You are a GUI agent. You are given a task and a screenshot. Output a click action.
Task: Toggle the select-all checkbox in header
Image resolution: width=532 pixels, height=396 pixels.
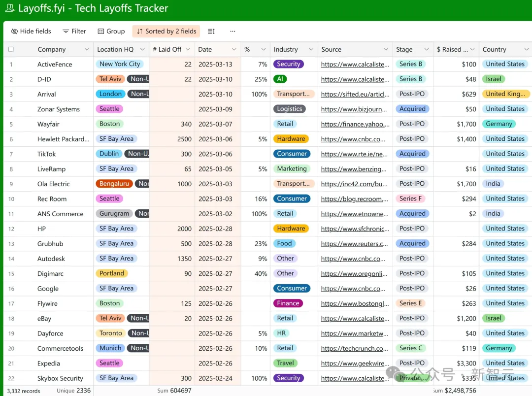tap(11, 50)
